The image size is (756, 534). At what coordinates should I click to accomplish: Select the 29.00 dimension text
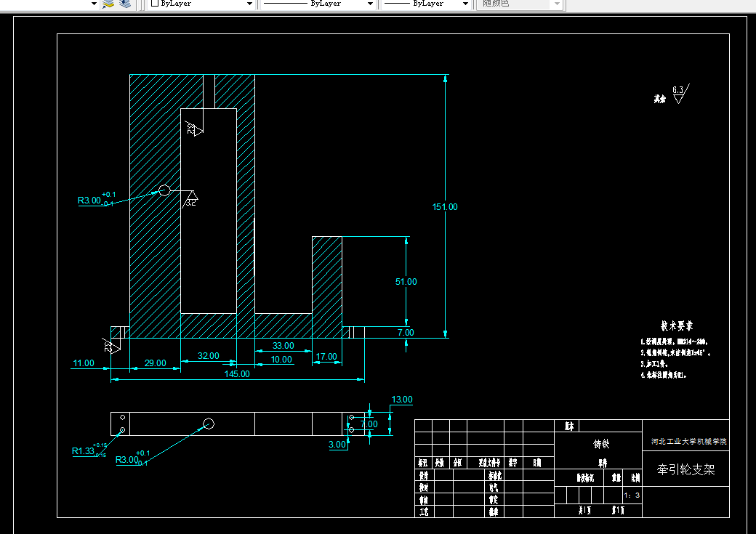pyautogui.click(x=156, y=363)
